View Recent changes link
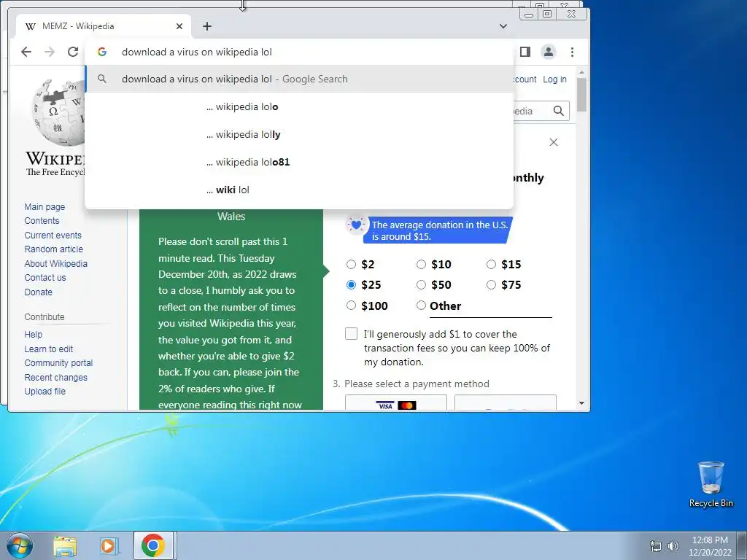 click(55, 377)
